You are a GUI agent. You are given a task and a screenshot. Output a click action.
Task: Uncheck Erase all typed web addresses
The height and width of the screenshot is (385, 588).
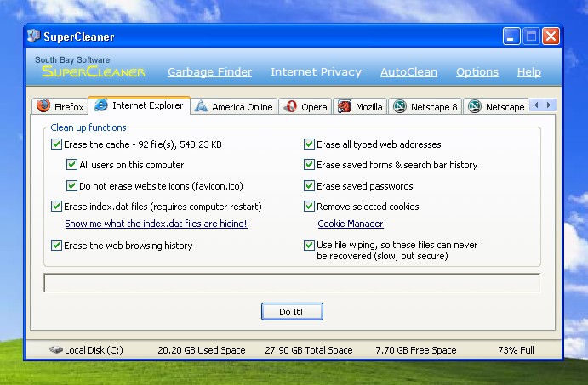pyautogui.click(x=309, y=144)
